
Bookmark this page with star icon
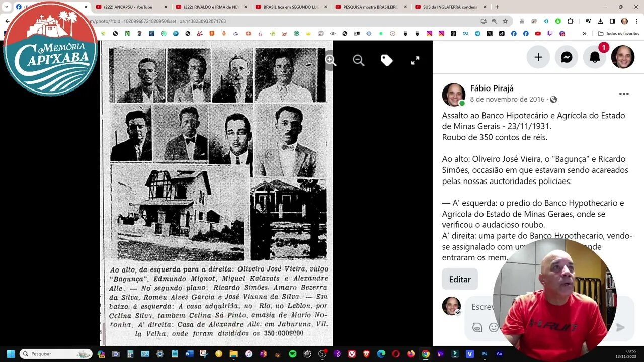505,21
